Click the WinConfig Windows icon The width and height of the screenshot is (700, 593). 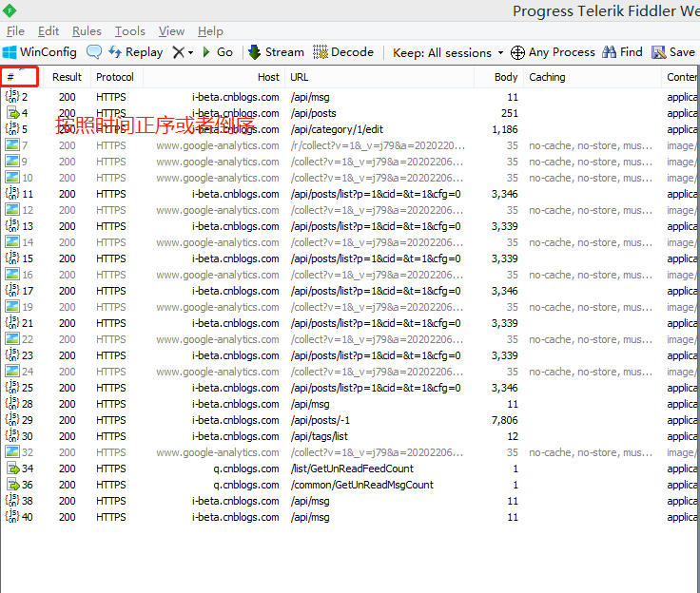coord(10,52)
